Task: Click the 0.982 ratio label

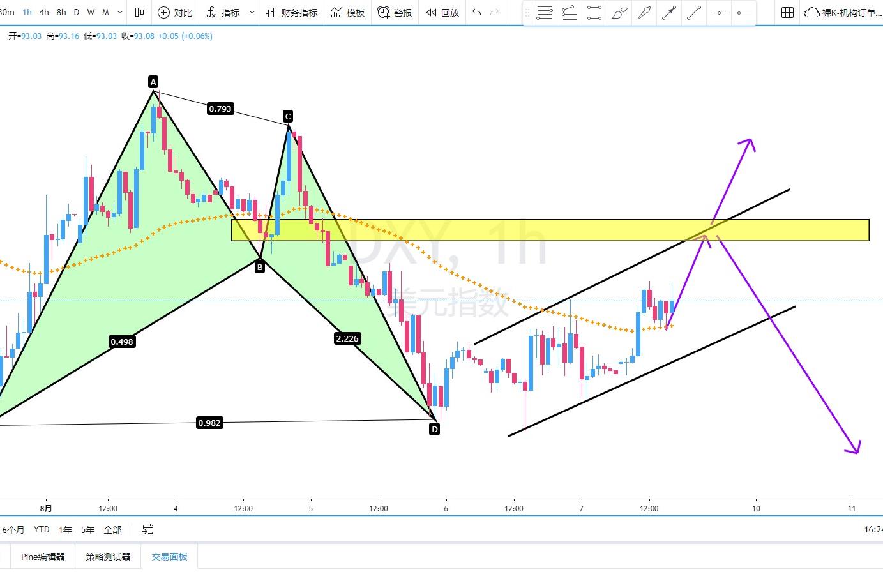Action: pos(209,423)
